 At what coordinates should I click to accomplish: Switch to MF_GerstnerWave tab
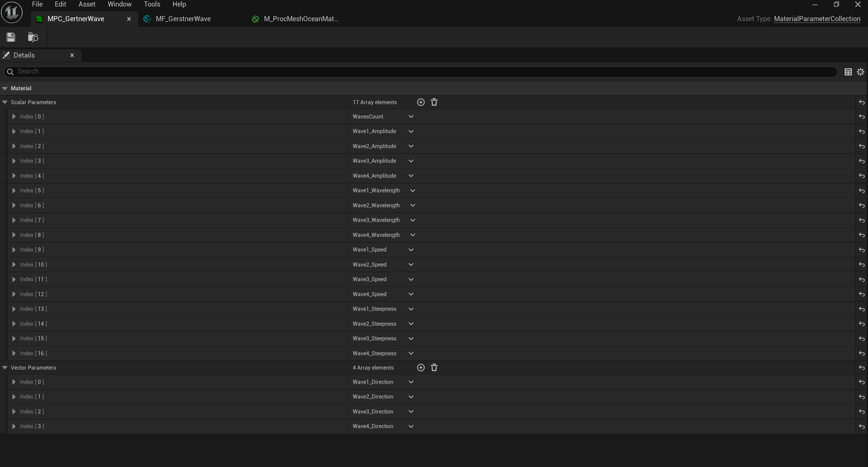point(183,19)
